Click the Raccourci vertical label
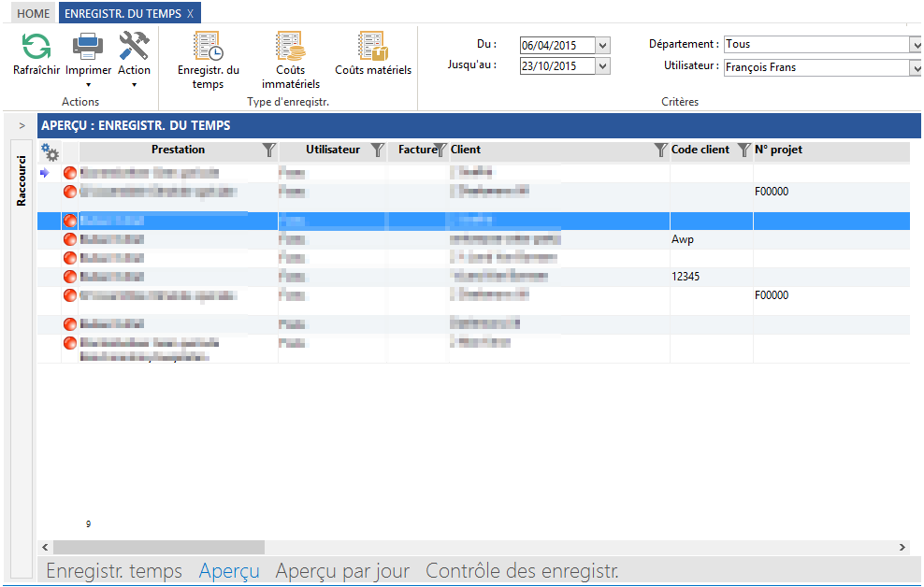Screen dimensions: 924x587 coord(22,180)
